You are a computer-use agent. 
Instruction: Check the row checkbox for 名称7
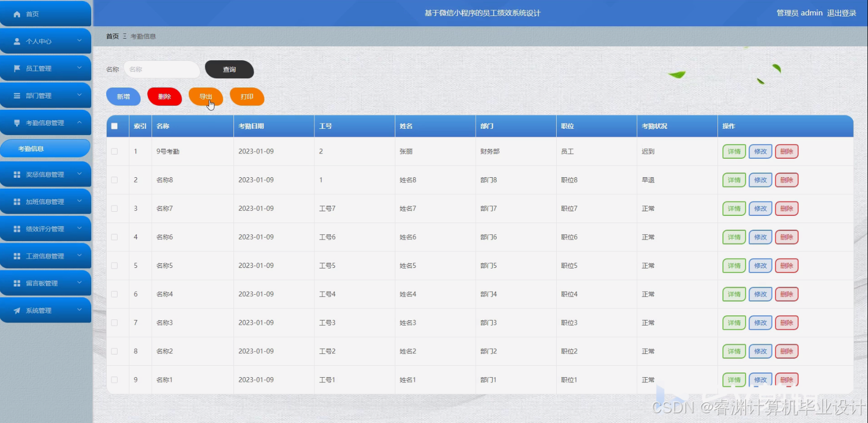114,209
